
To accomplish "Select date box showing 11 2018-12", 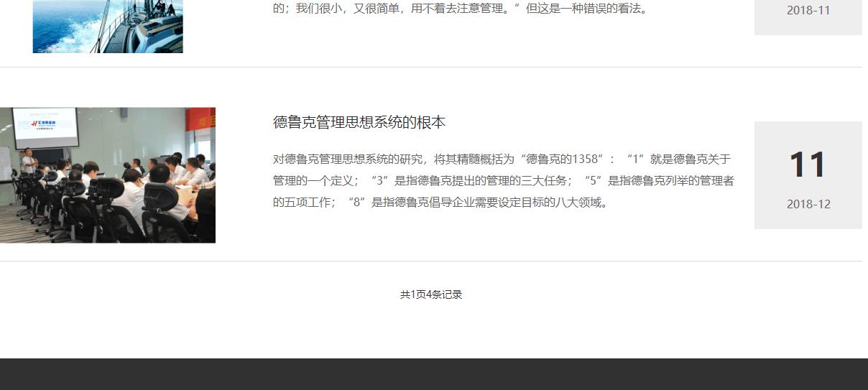I will tap(808, 175).
